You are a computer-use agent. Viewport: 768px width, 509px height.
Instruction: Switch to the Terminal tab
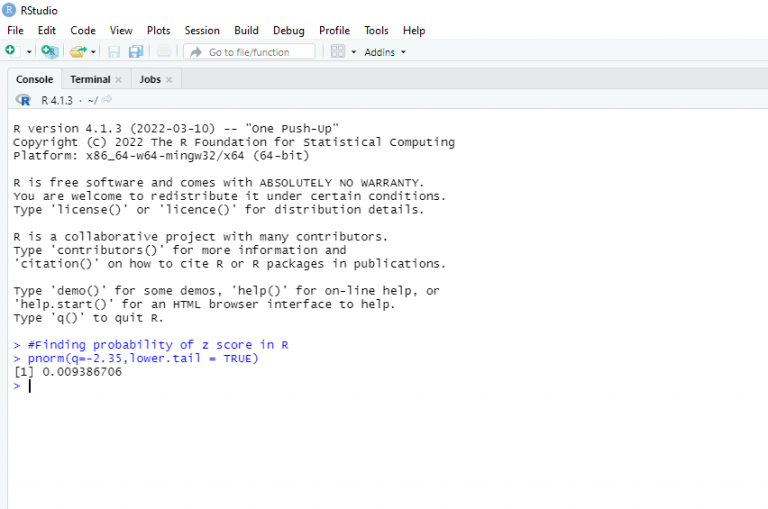[x=90, y=79]
